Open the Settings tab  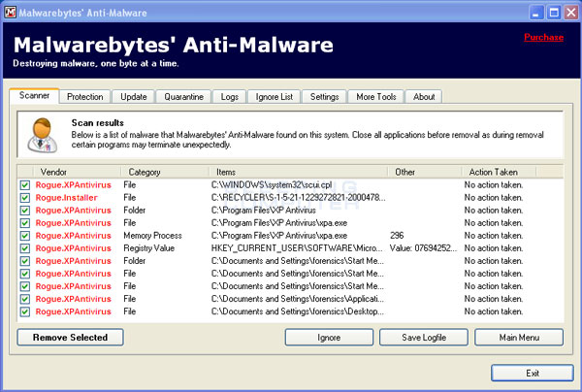click(x=324, y=97)
